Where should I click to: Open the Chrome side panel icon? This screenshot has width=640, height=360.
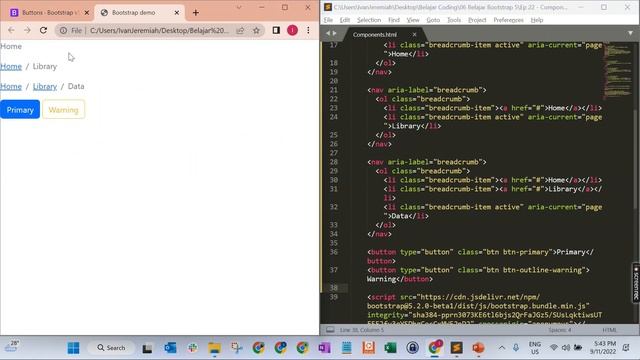point(276,30)
